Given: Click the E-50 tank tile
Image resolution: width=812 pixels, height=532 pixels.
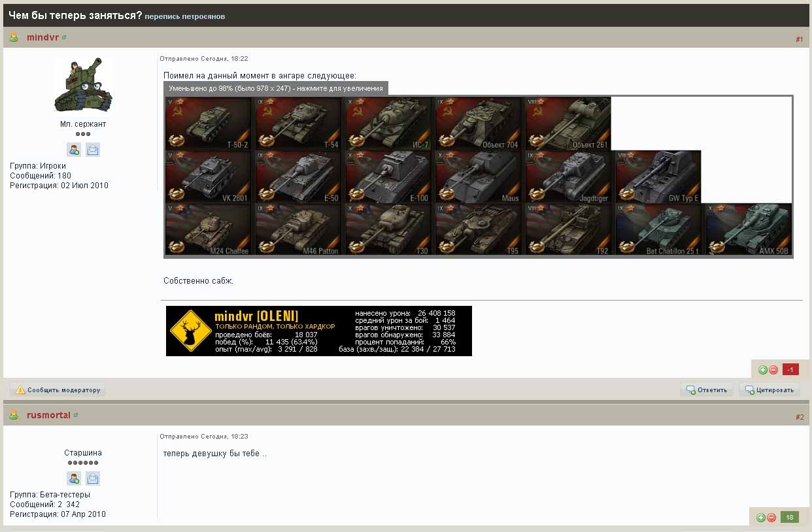Looking at the screenshot, I should 299,177.
